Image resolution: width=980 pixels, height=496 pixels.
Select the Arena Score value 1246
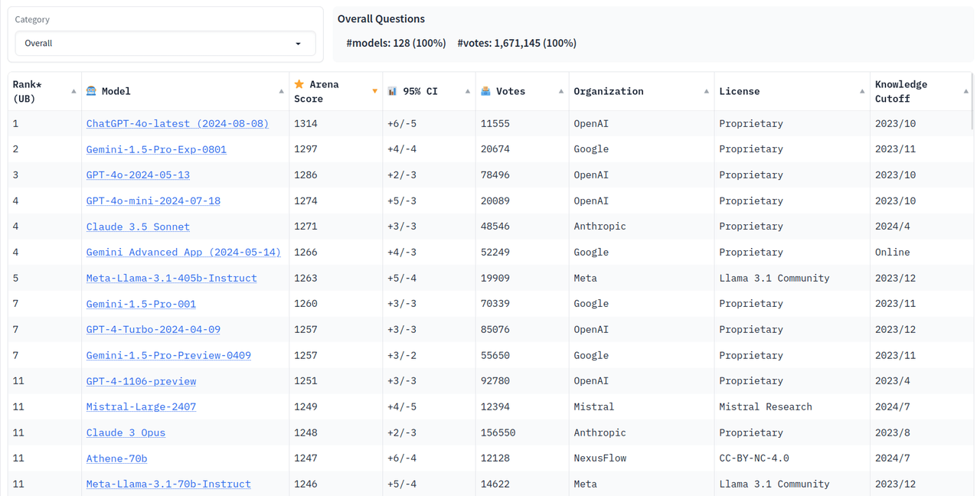(x=305, y=484)
